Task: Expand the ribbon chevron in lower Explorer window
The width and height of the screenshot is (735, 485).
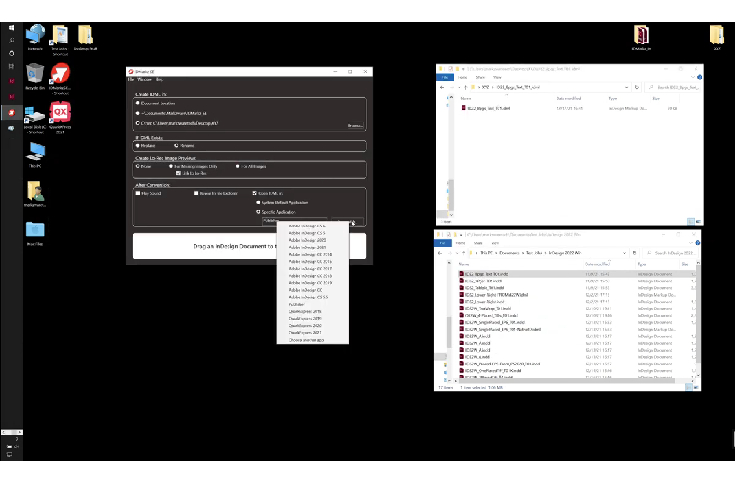Action: [x=691, y=243]
